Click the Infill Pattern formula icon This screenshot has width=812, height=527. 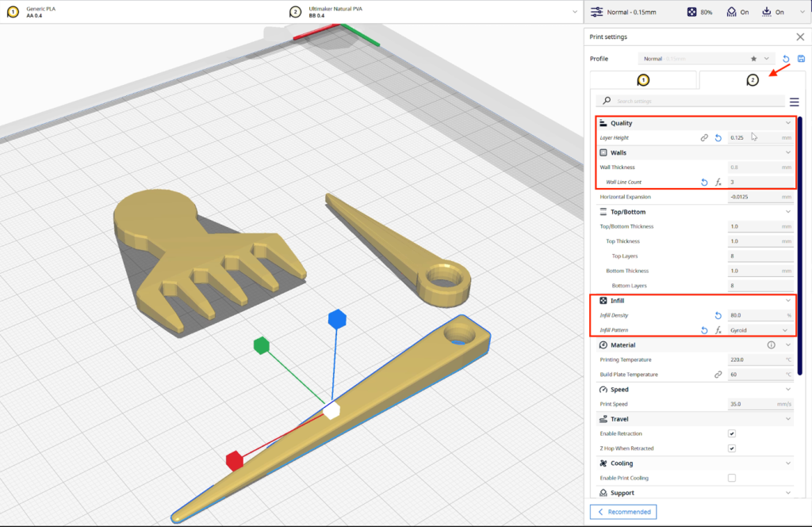718,330
